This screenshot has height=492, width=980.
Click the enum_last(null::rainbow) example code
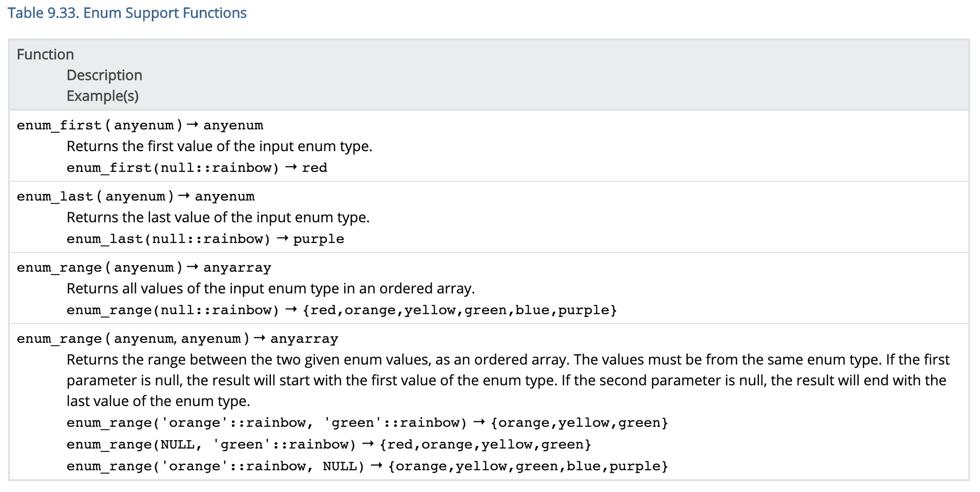point(168,239)
